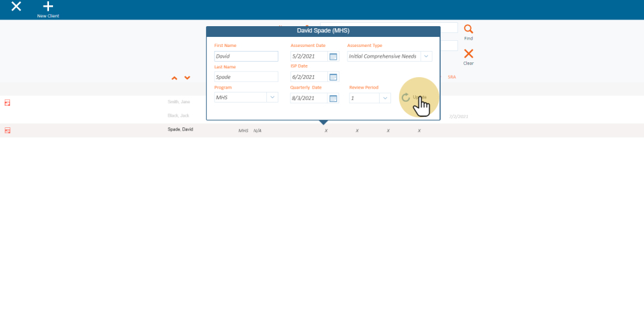Expand the Program dropdown showing MHS
The height and width of the screenshot is (315, 644).
pos(272,97)
